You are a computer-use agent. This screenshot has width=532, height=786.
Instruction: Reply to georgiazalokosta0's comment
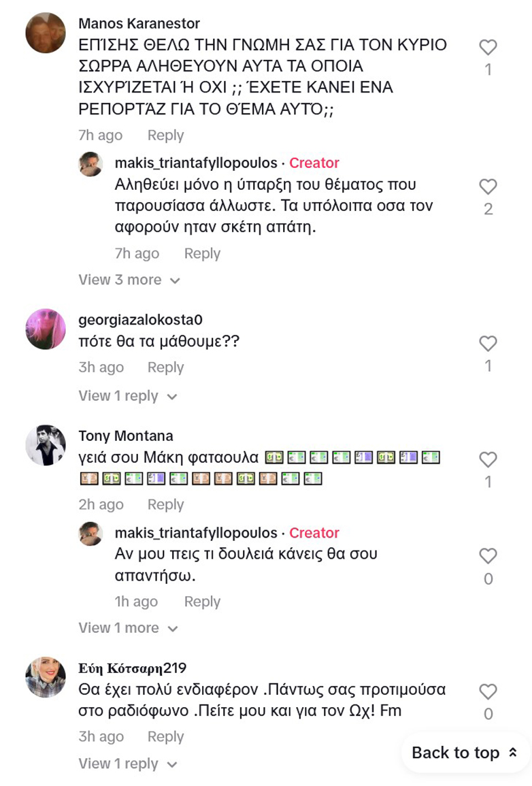[x=166, y=367]
